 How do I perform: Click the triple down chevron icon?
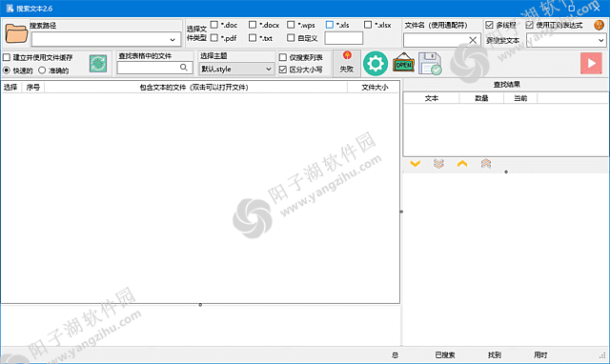click(x=438, y=164)
